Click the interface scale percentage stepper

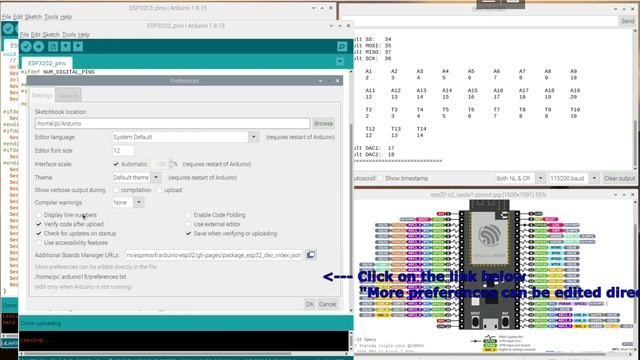[171, 164]
